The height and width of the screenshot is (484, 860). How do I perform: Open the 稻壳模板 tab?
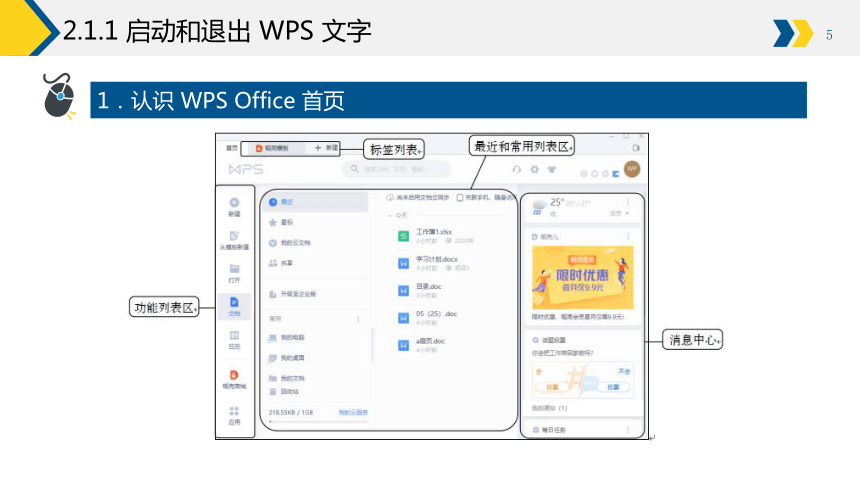pos(276,148)
